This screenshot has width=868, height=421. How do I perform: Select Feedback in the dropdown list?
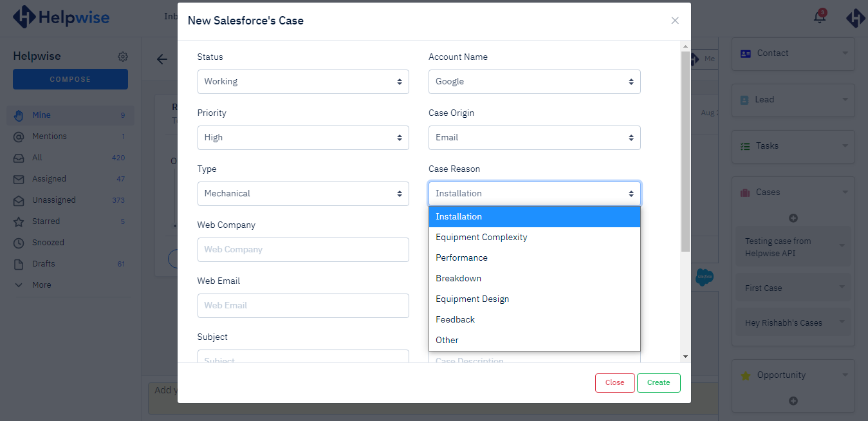455,320
